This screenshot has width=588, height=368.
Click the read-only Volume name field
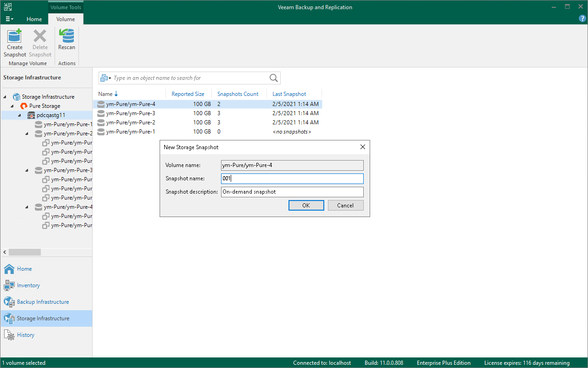click(292, 165)
